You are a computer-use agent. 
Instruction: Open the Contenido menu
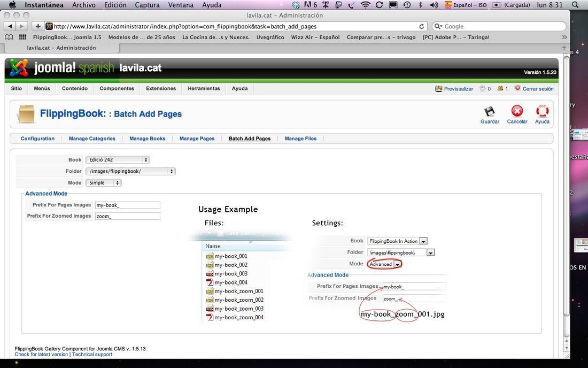click(75, 89)
